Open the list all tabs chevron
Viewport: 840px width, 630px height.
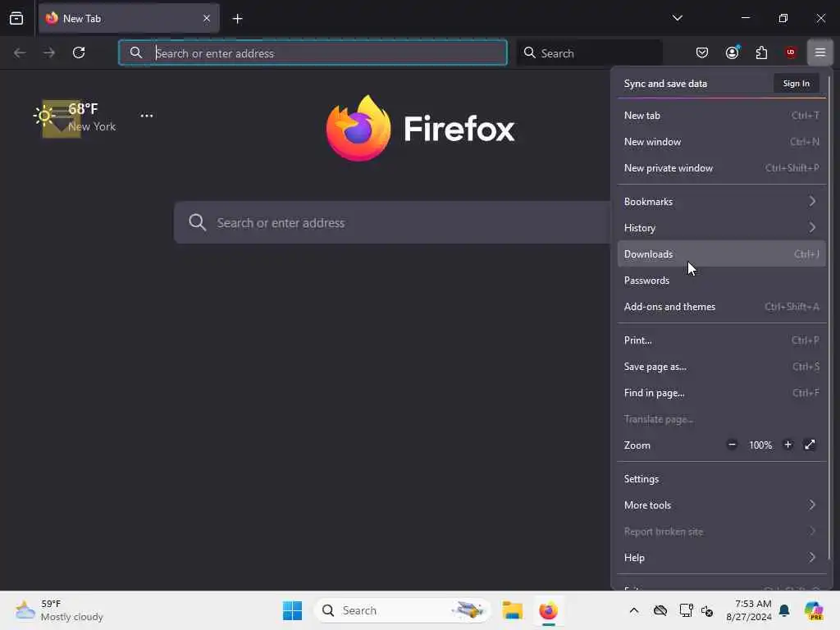tap(677, 18)
